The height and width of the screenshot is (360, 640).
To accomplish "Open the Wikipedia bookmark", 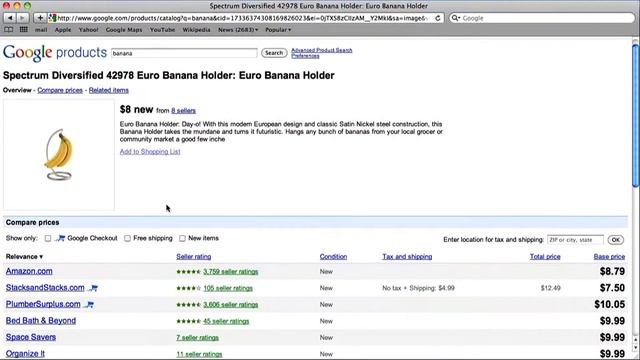I will point(196,30).
